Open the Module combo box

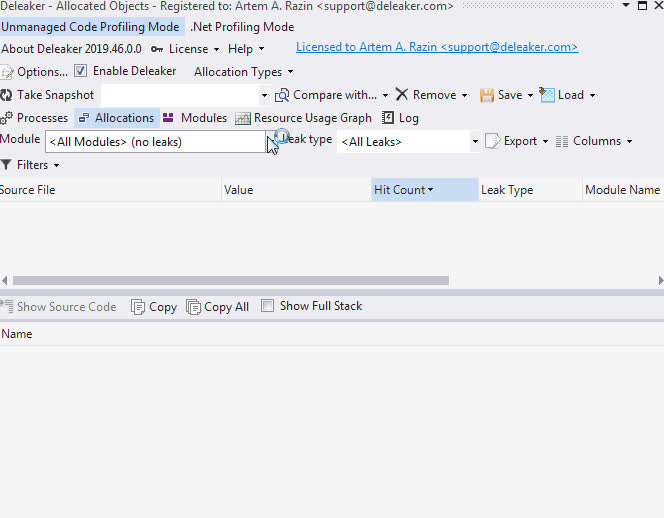pyautogui.click(x=155, y=141)
